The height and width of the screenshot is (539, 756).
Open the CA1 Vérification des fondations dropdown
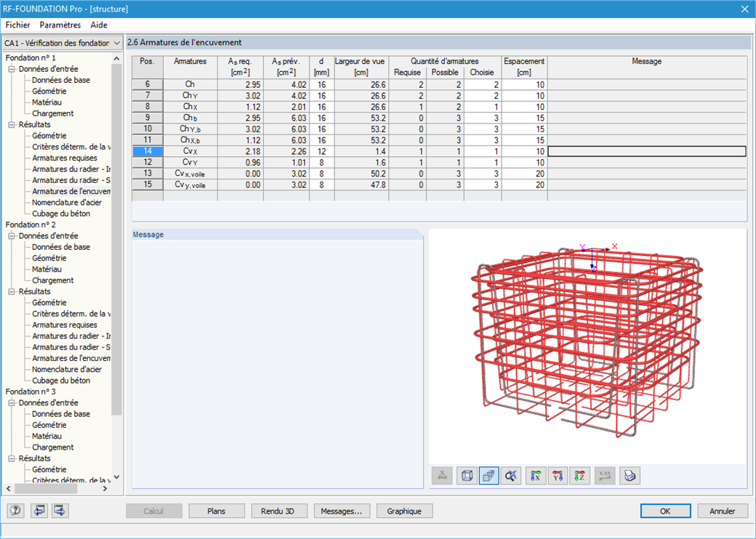63,43
